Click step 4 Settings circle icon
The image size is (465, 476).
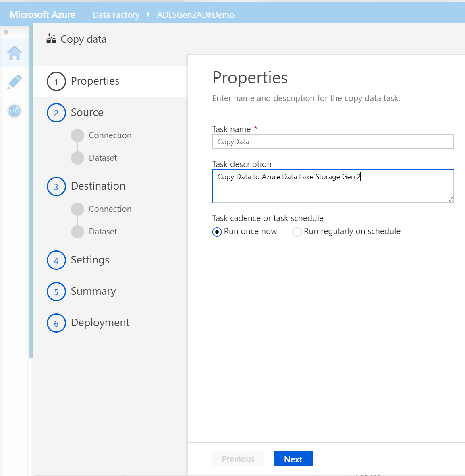point(56,260)
